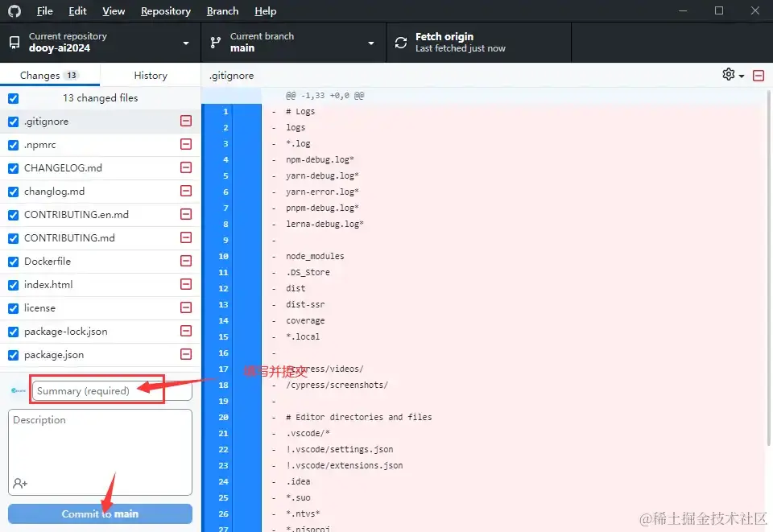Click the node_modules diff line

click(315, 256)
